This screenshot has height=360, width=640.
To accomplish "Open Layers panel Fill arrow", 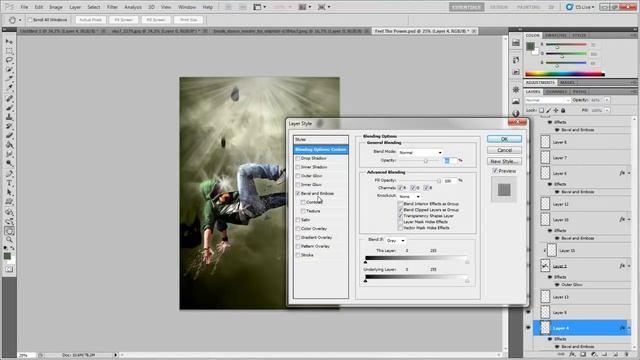I will (x=607, y=111).
